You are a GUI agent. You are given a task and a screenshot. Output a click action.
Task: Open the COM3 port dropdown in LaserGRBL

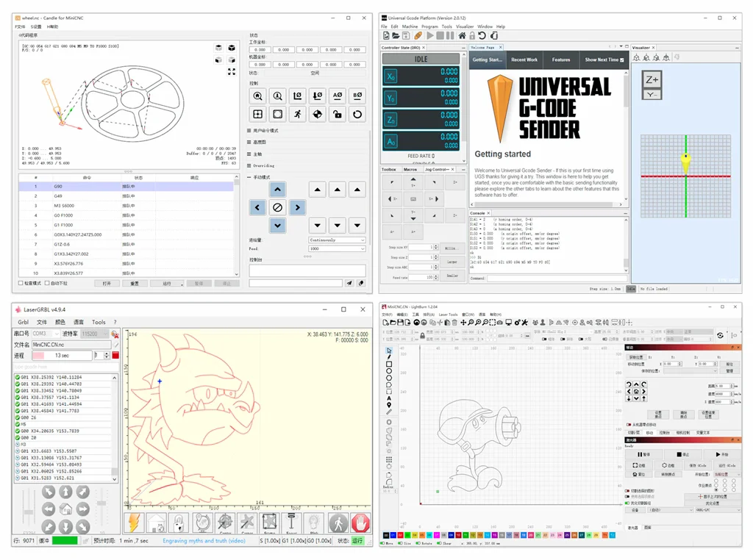point(46,334)
